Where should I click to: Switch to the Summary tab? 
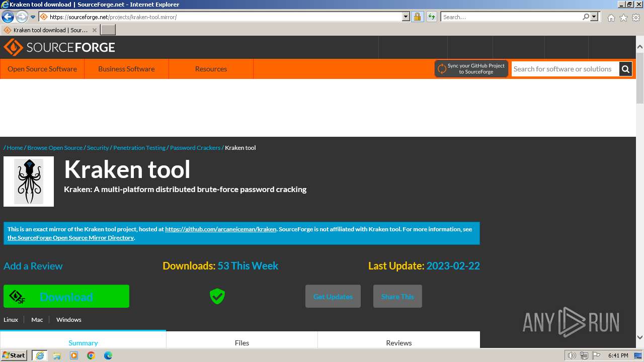83,340
